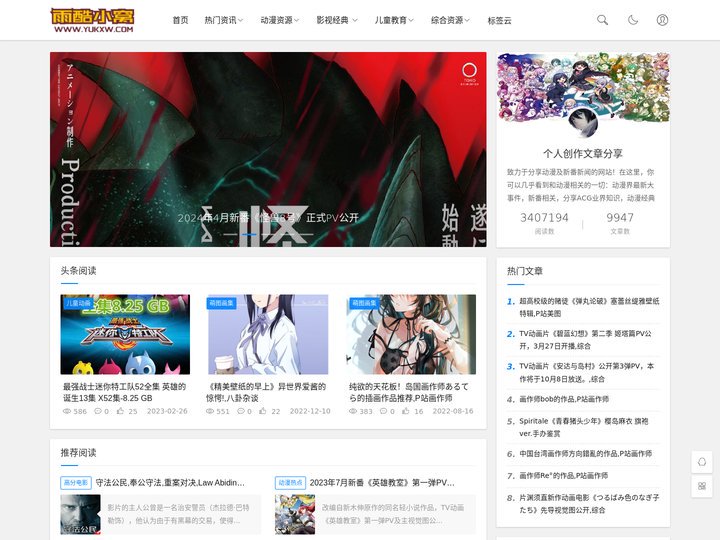The height and width of the screenshot is (540, 720).
Task: Click the 个人创作文章分享 profile title
Action: pos(583,154)
